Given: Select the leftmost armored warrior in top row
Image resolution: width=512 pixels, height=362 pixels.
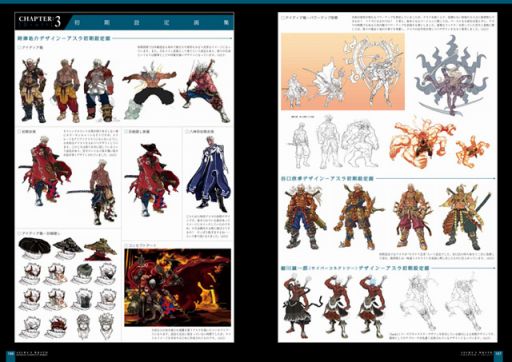Looking at the screenshot, I should [32, 90].
